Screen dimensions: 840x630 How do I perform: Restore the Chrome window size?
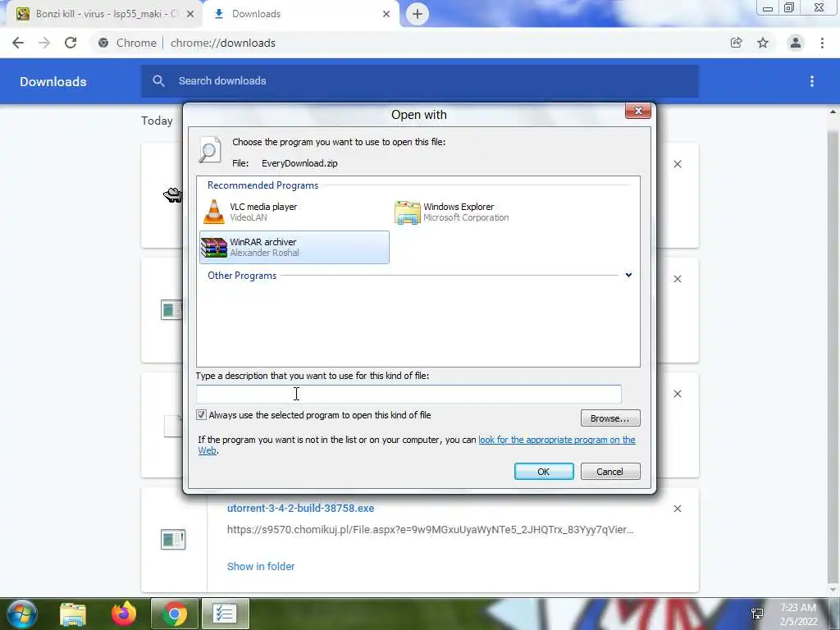tap(789, 8)
